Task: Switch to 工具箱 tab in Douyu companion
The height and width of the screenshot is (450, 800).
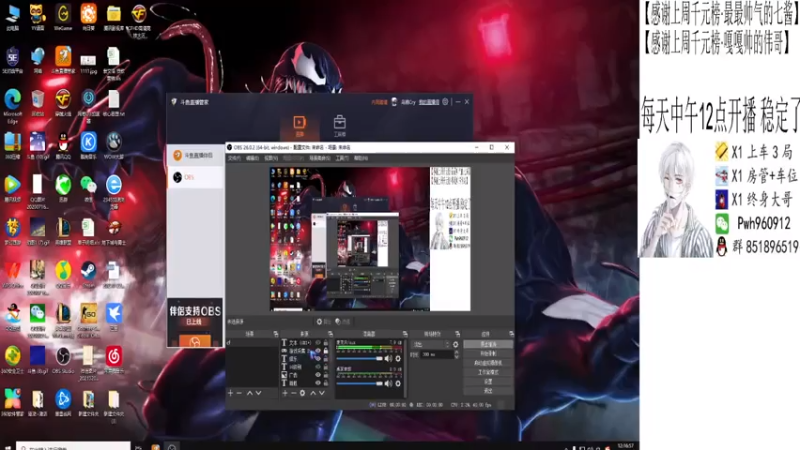Action: click(340, 126)
